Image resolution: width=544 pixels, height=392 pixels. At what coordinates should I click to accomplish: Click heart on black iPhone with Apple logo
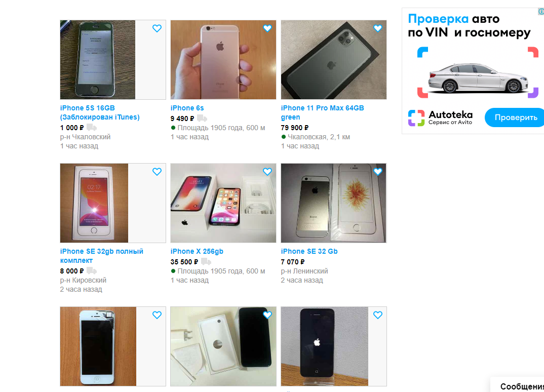click(378, 315)
